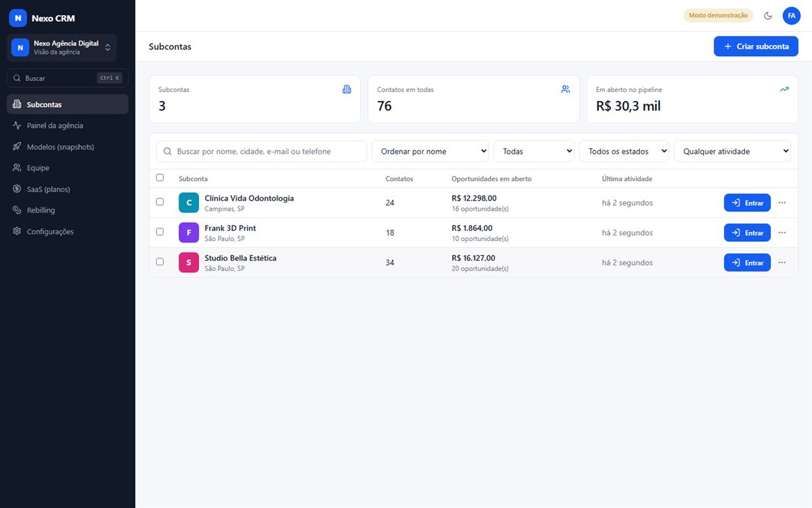The image size is (812, 508).
Task: Click the Nexo Agência Digital N badge
Action: pos(20,47)
